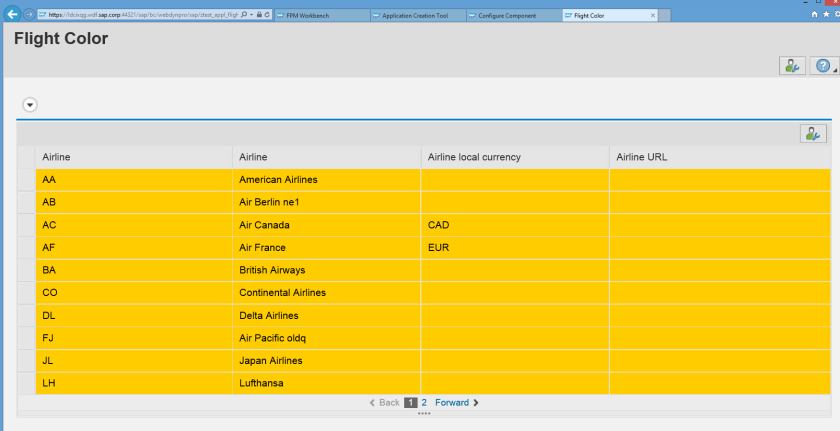Click the personalize icon above the table
The width and height of the screenshot is (840, 431).
coord(813,134)
